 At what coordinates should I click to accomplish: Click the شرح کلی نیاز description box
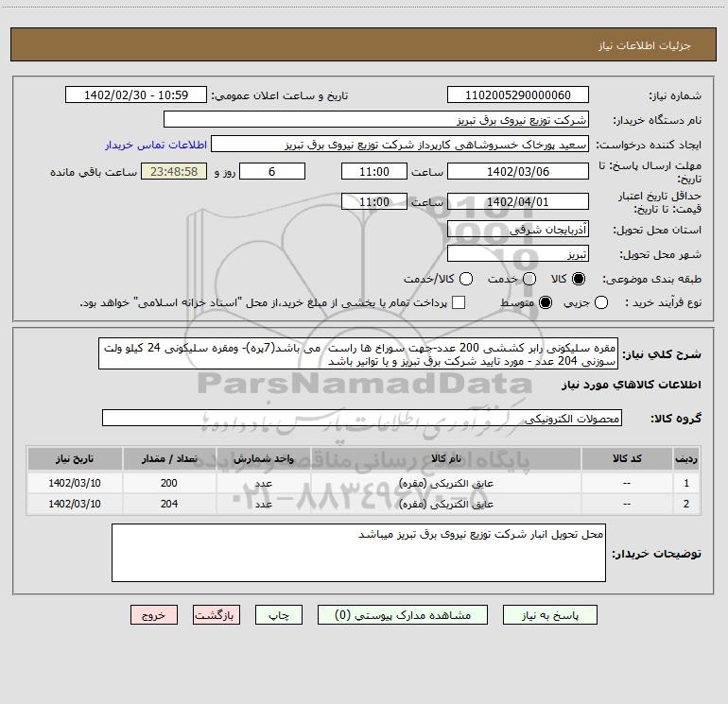pyautogui.click(x=358, y=353)
